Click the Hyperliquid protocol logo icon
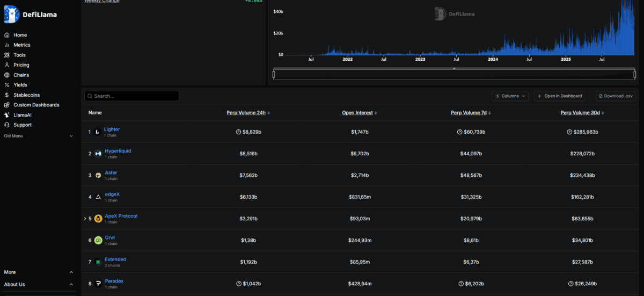Screen dimensions: 644x296 (x=98, y=154)
